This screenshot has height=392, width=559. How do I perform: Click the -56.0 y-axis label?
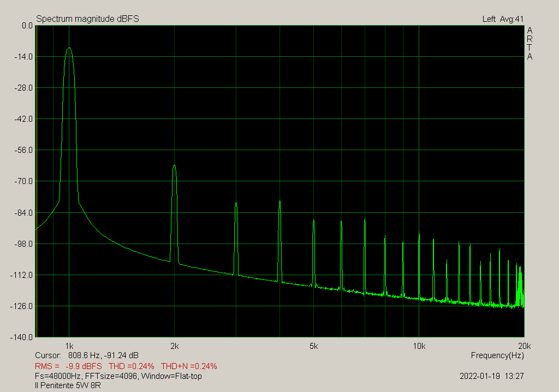[x=23, y=150]
